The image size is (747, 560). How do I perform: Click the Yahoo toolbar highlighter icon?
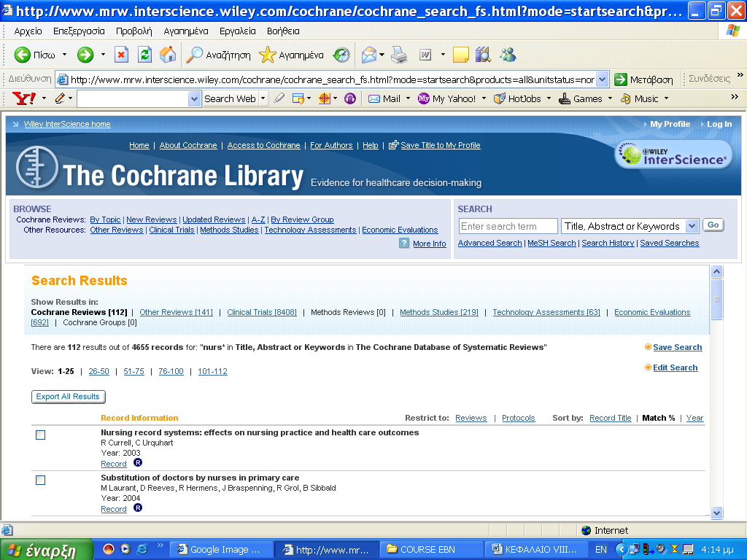[x=279, y=98]
